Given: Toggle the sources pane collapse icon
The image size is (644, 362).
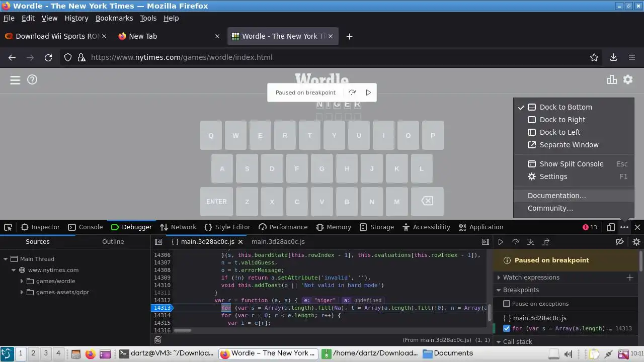Looking at the screenshot, I should (158, 242).
